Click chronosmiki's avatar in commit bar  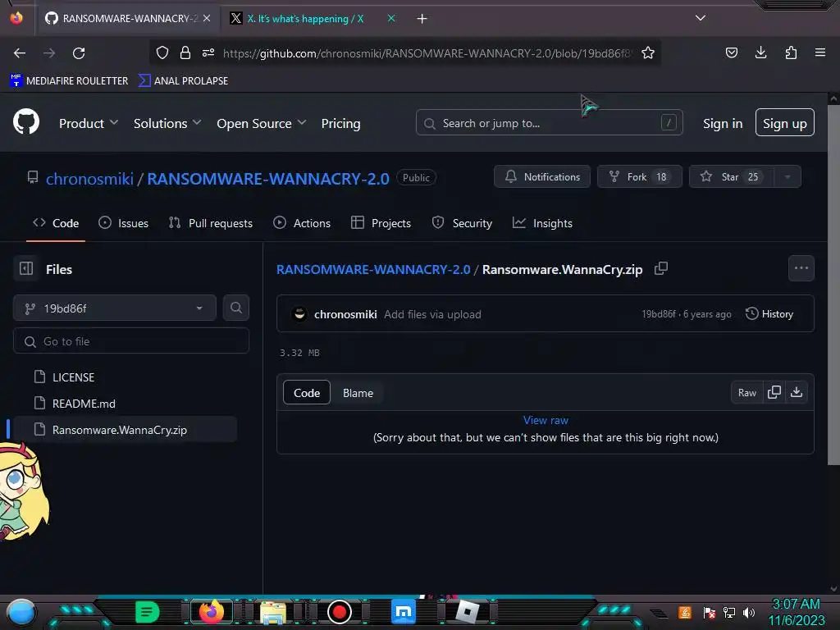(300, 314)
